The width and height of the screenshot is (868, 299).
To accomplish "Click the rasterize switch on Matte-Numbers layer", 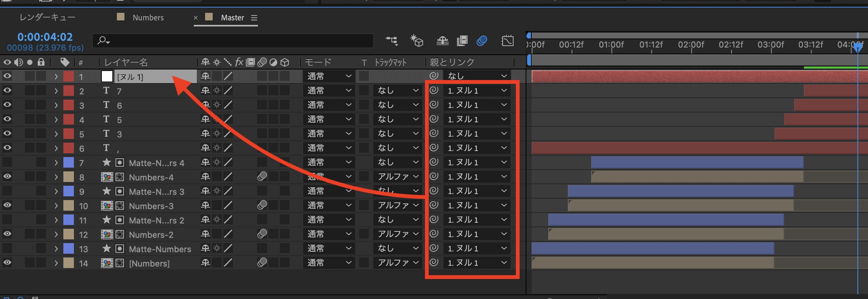I will (217, 248).
